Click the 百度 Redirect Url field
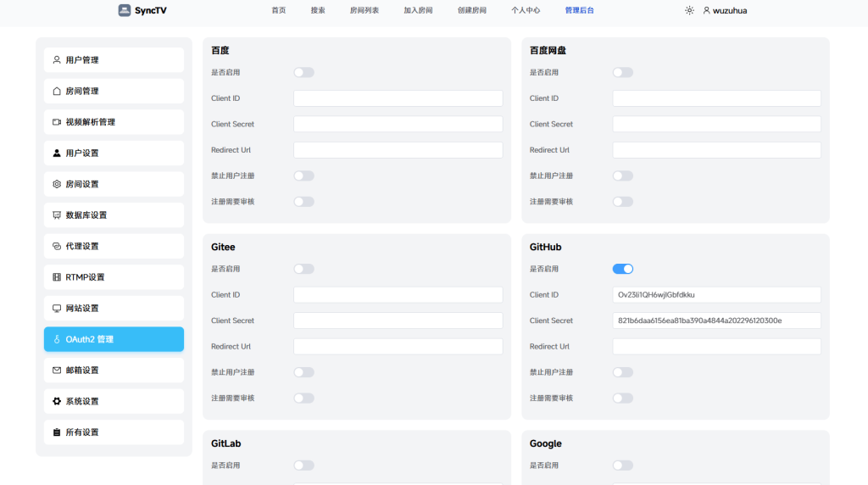868x485 pixels. pyautogui.click(x=398, y=150)
